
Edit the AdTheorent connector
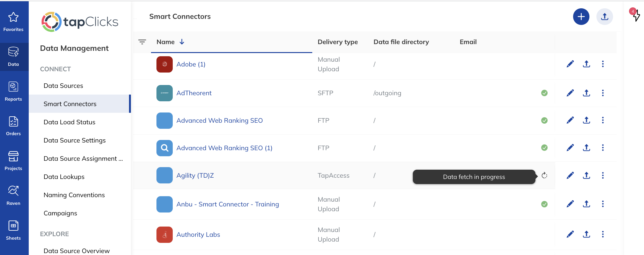(570, 93)
